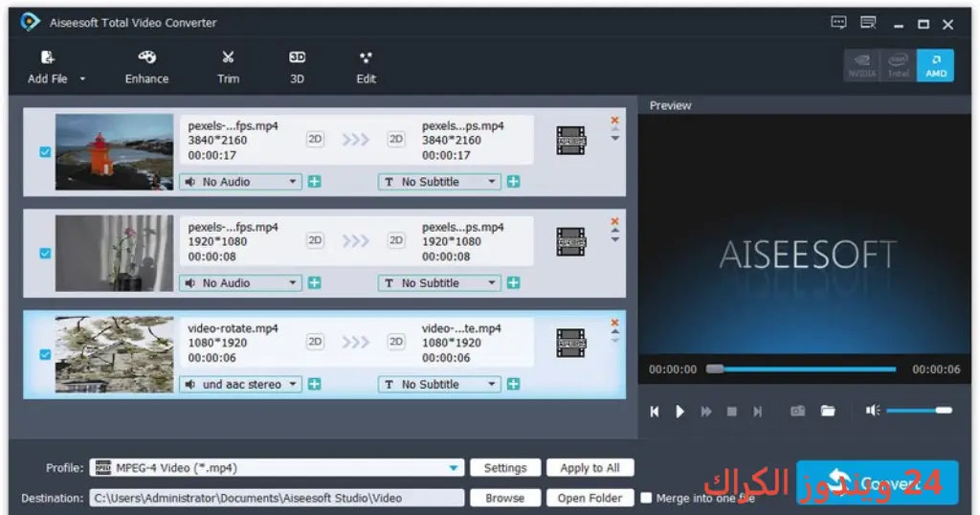Screen dimensions: 980x515
Task: Remove the 1920*1080 video with orange X
Action: (614, 221)
